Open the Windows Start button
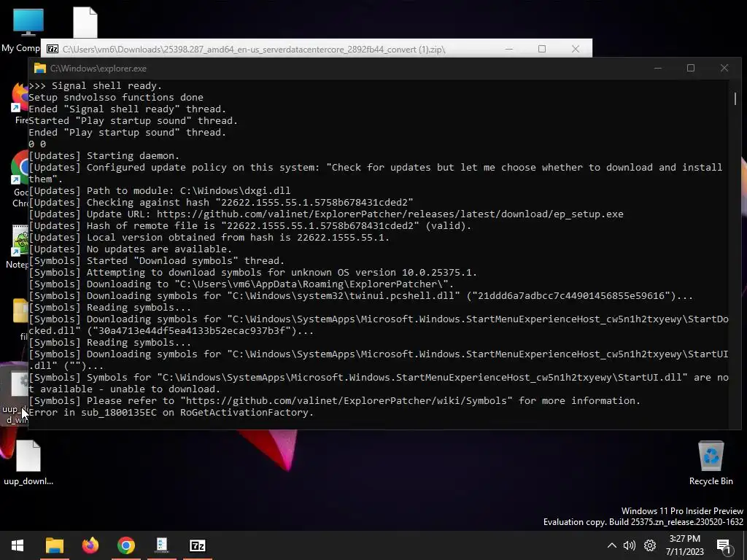 click(x=18, y=545)
